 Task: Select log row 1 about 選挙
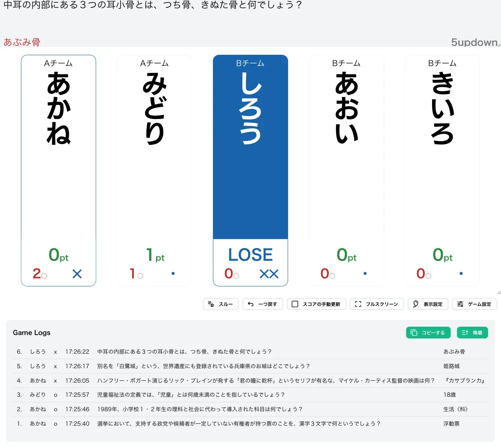pos(250,424)
